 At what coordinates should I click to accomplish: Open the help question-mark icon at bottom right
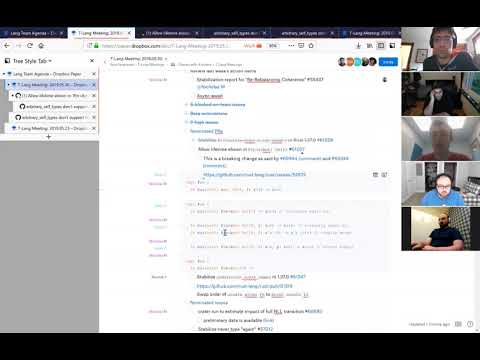click(x=470, y=324)
